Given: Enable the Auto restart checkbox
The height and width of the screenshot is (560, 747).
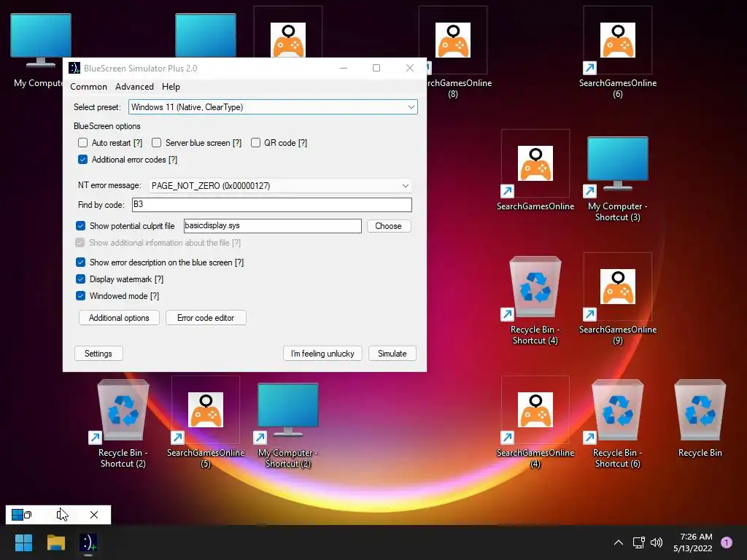Looking at the screenshot, I should click(83, 143).
